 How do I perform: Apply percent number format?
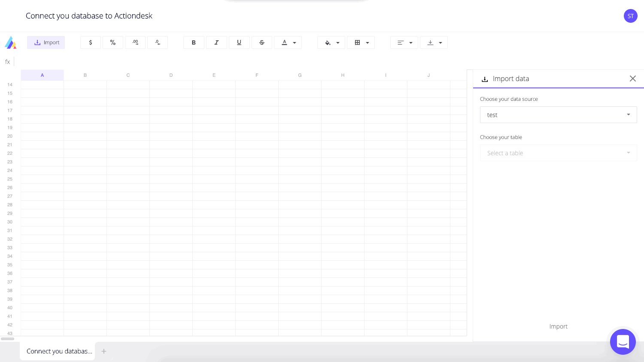click(113, 42)
